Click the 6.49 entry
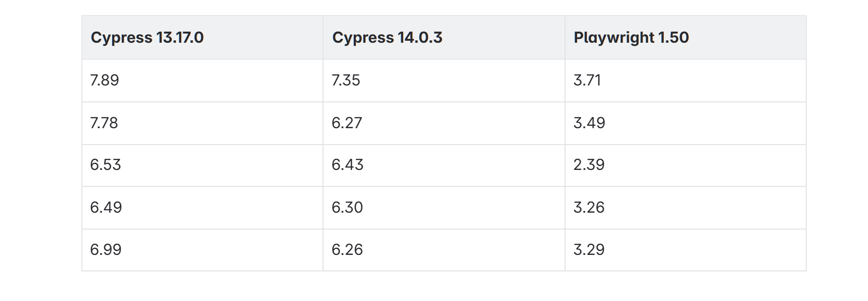The width and height of the screenshot is (868, 301). coord(202,207)
